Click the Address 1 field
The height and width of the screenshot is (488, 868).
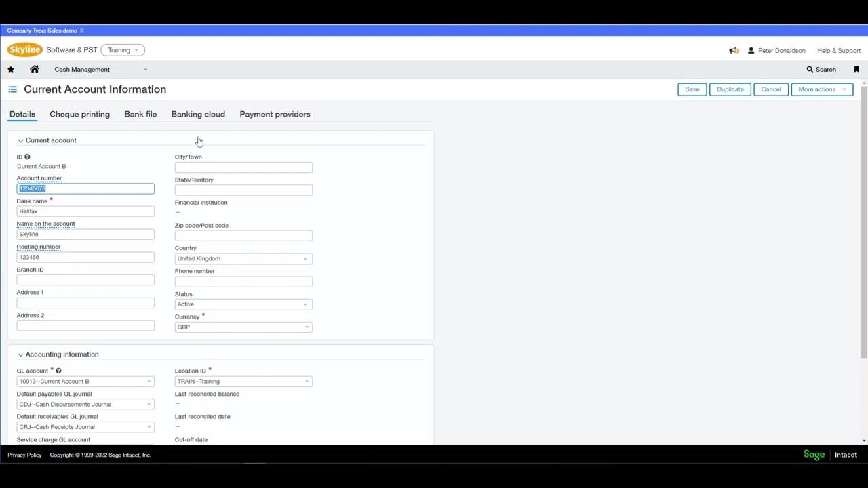[x=85, y=303]
